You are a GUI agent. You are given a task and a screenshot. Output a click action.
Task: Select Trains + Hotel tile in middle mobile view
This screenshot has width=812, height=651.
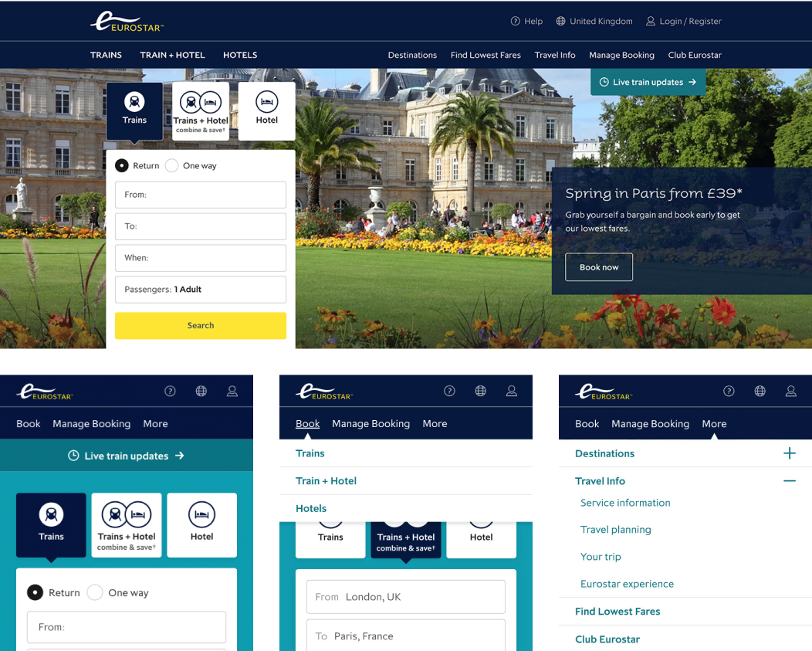[406, 540]
